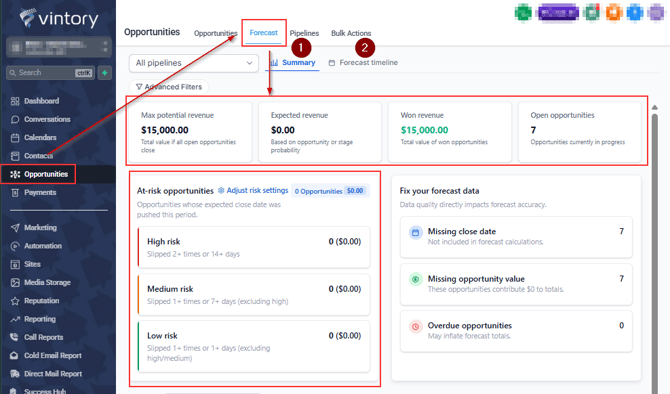Image resolution: width=670 pixels, height=394 pixels.
Task: Click the Fix your forecast data heading
Action: 439,191
